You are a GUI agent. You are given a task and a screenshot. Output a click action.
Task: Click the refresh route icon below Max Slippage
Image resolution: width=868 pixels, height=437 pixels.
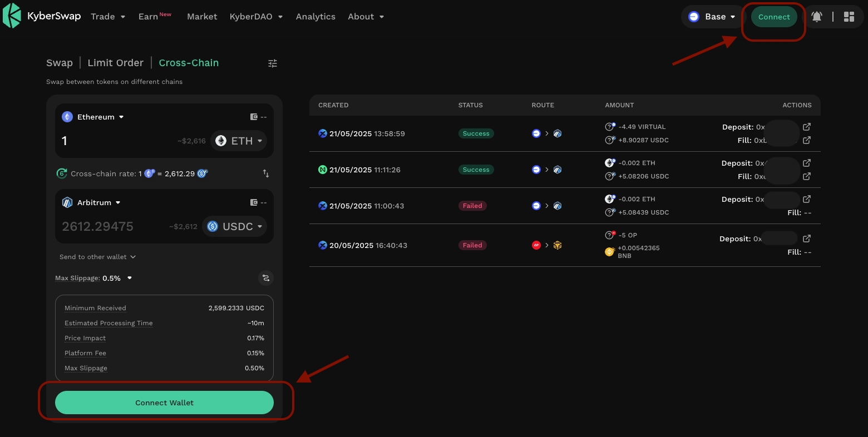(x=266, y=278)
